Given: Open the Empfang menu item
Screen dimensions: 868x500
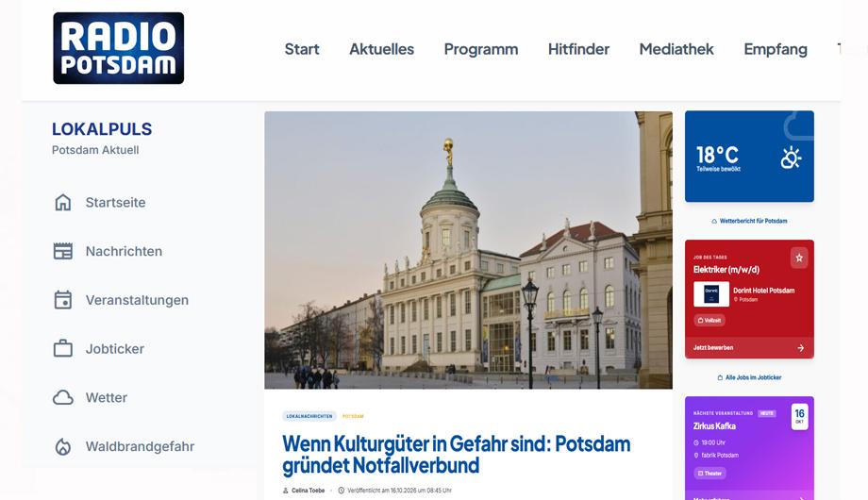Looking at the screenshot, I should pos(776,49).
